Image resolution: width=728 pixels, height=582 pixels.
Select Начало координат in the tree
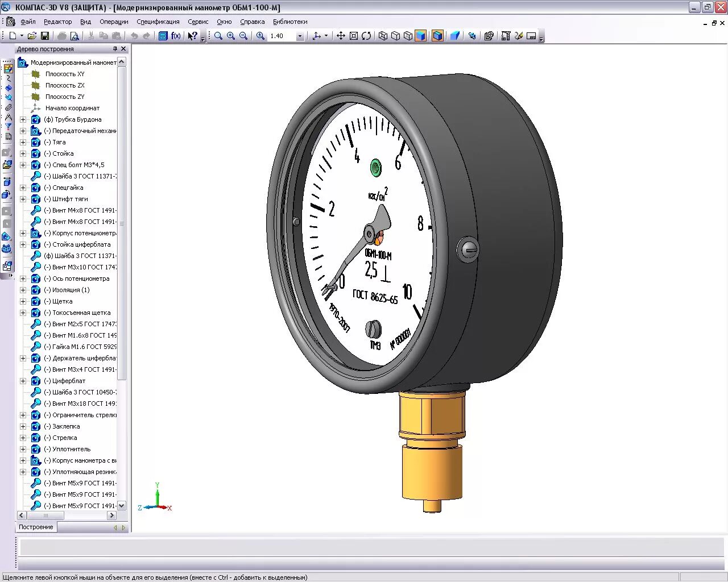coord(72,108)
